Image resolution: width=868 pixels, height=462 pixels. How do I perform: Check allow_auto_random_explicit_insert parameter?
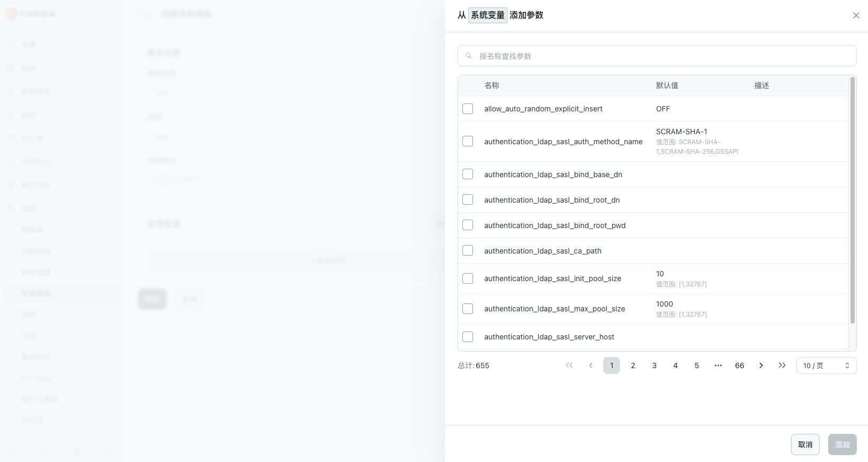coord(468,109)
